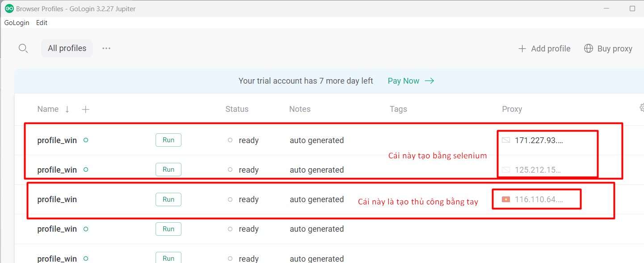This screenshot has width=644, height=263.
Task: Click green circle beside first profile_win name
Action: pos(86,140)
